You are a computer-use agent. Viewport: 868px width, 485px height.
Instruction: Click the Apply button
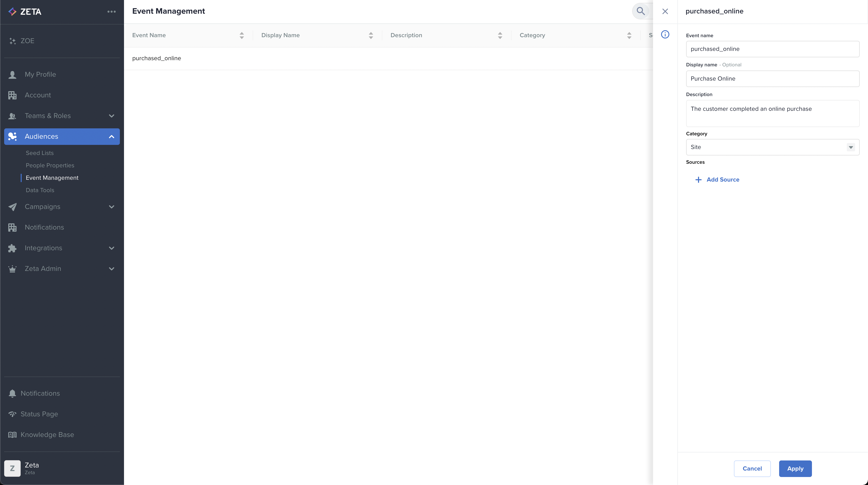click(795, 468)
